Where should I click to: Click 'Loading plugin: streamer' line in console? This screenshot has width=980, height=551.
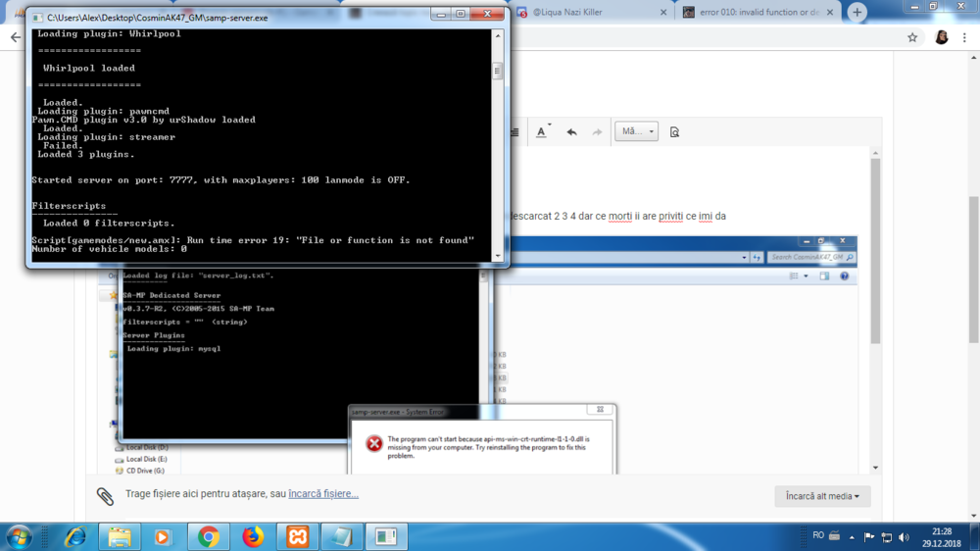106,137
